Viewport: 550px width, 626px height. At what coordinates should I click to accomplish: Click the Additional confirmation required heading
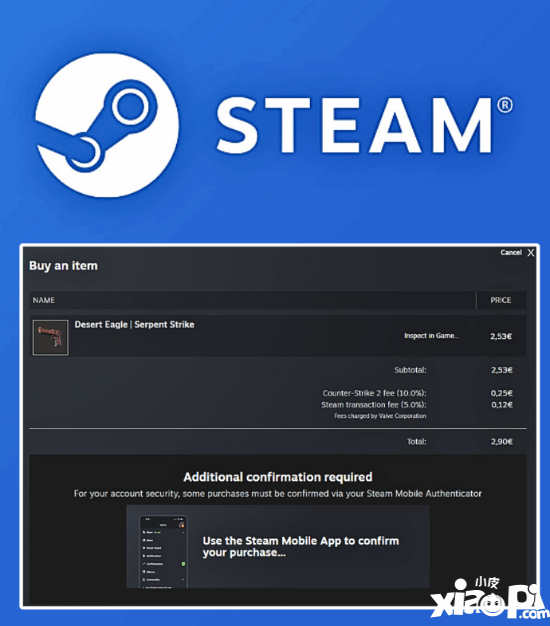(278, 477)
